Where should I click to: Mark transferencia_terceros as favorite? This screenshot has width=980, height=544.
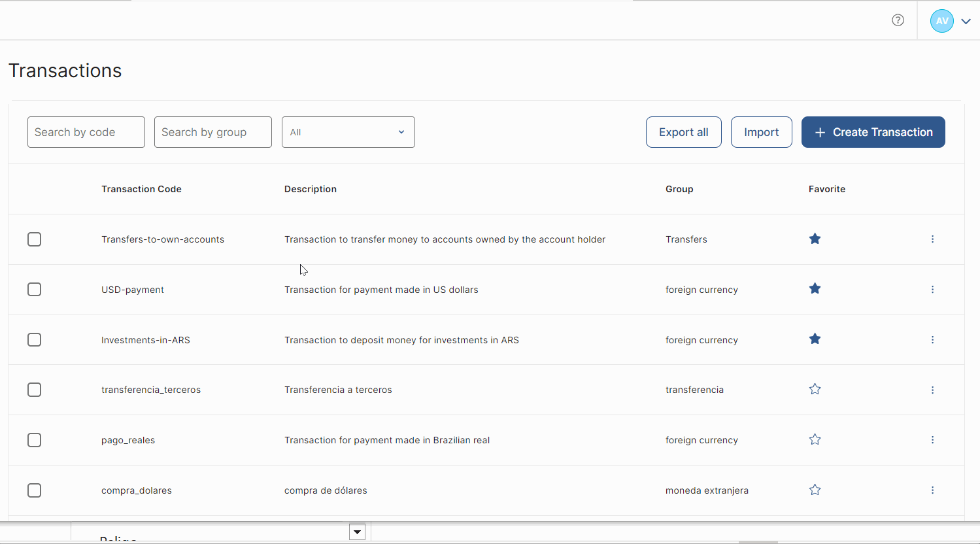point(815,390)
